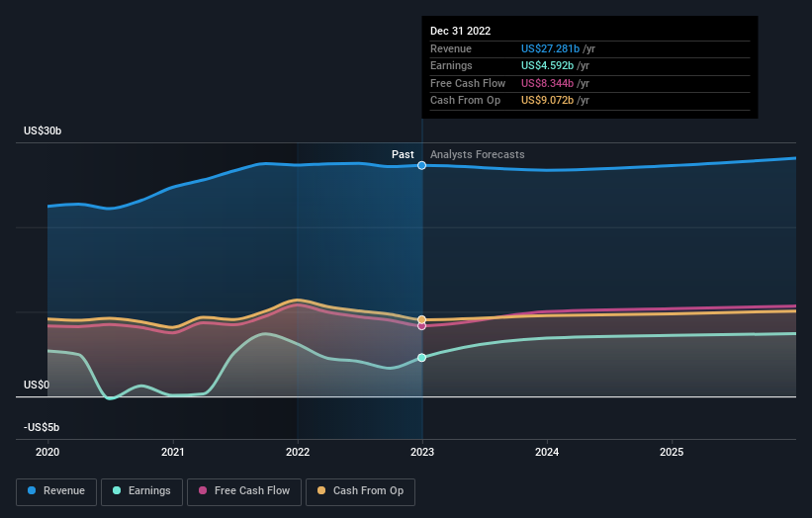Click the Dec 31 2022 tooltip date
Viewport: 812px width, 518px height.
[460, 31]
